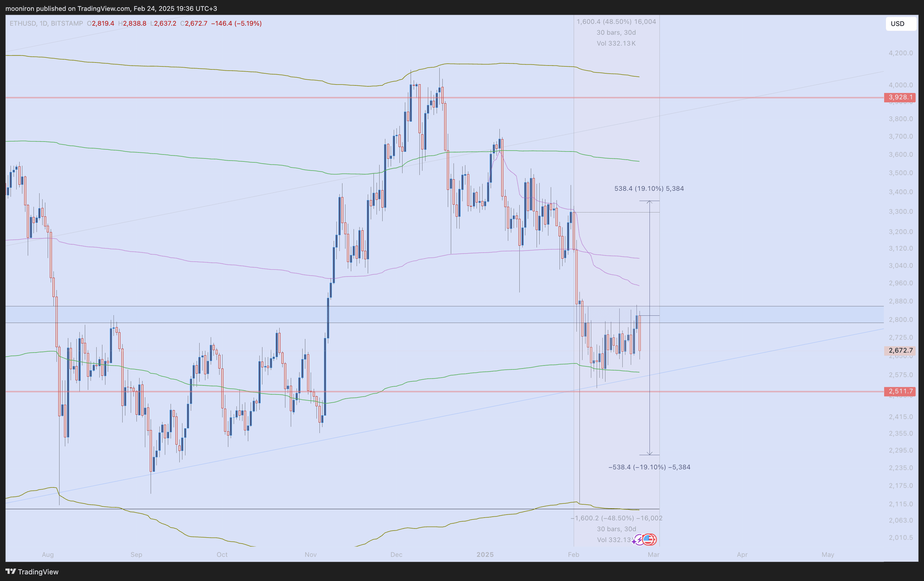
Task: Click the Mar label on the time axis
Action: (x=653, y=554)
